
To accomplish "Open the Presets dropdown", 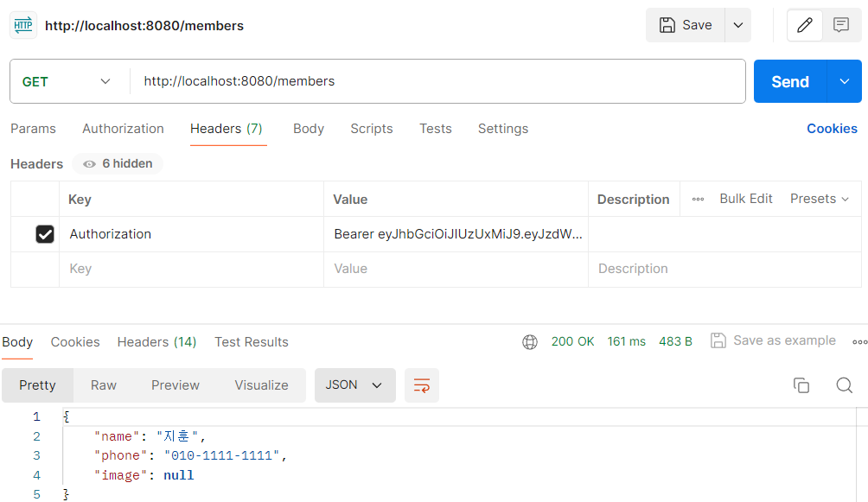I will (x=820, y=199).
